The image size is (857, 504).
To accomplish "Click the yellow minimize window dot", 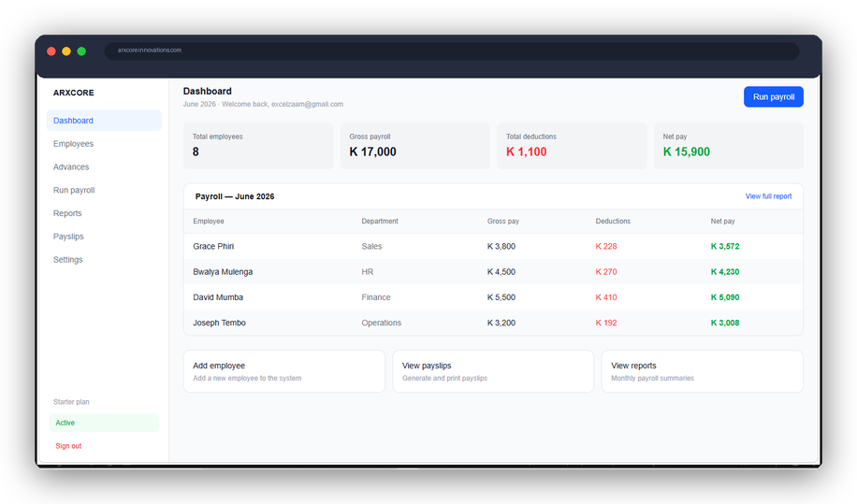I will click(x=66, y=51).
